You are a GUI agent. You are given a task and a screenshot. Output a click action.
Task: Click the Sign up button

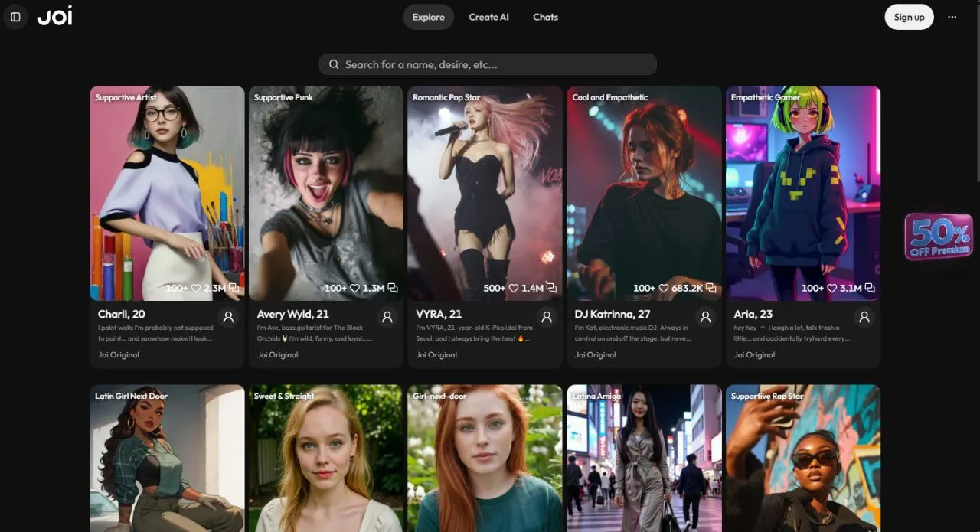(910, 17)
